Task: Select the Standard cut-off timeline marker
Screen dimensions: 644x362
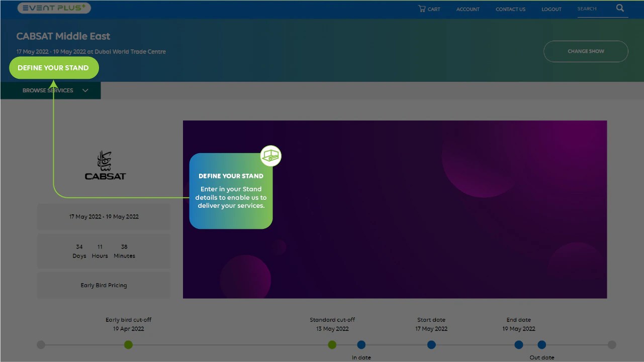Action: tap(332, 344)
